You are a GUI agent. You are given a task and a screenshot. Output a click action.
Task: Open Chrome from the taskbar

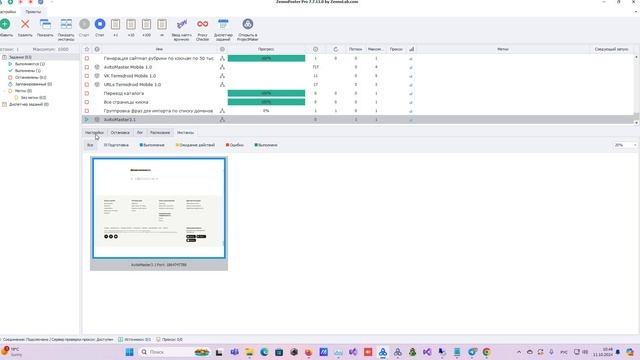click(x=487, y=352)
